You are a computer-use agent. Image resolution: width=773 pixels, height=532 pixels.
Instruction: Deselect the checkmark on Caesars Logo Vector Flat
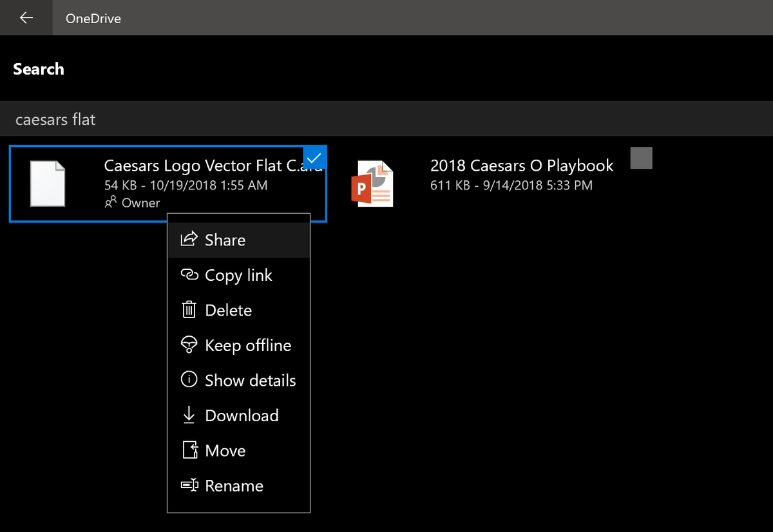point(315,158)
